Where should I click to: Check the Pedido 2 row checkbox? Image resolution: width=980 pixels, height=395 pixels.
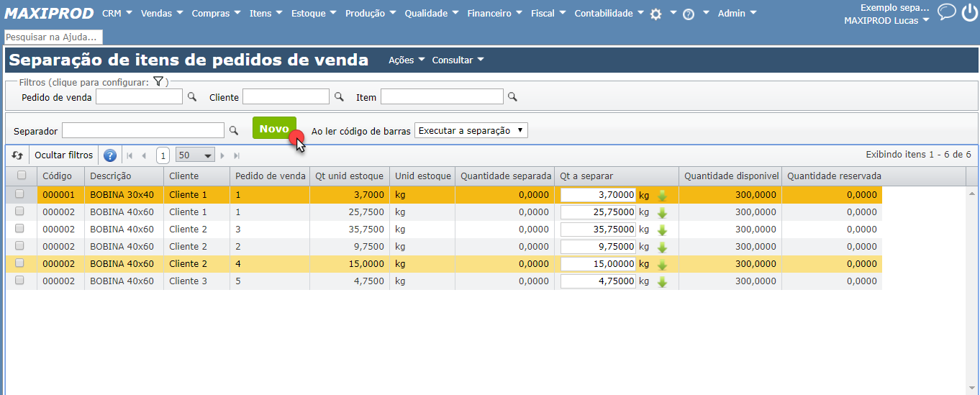[x=19, y=245]
